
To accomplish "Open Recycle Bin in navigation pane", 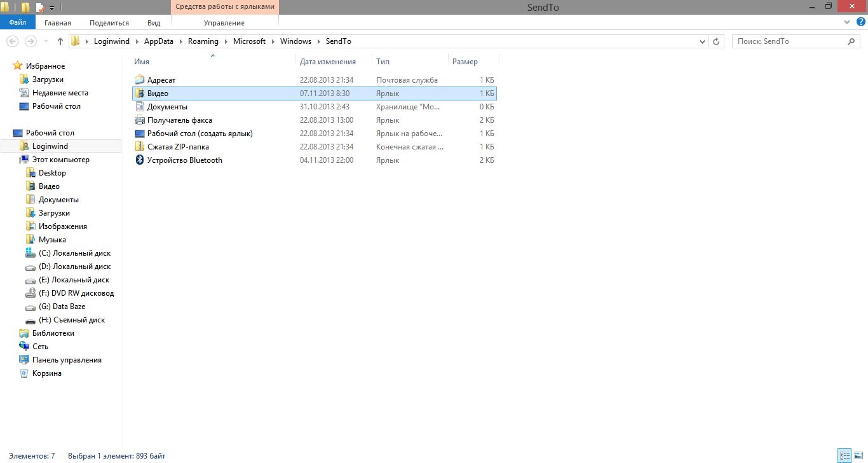I will [x=46, y=373].
